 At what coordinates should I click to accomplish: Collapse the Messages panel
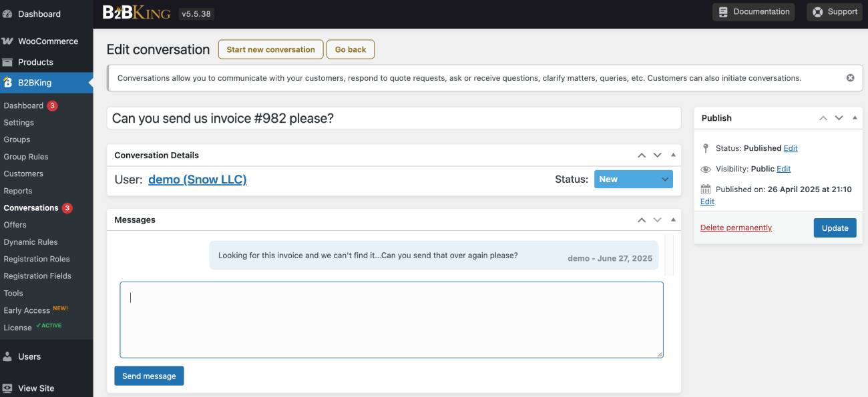tap(673, 220)
